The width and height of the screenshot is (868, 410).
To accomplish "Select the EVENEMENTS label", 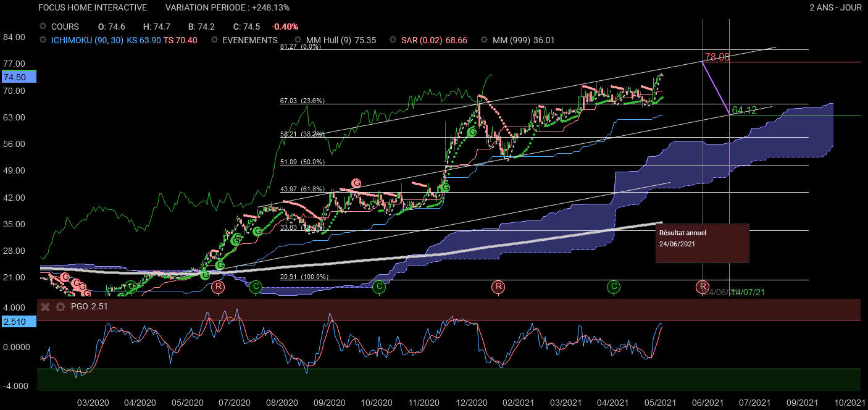I will 250,40.
